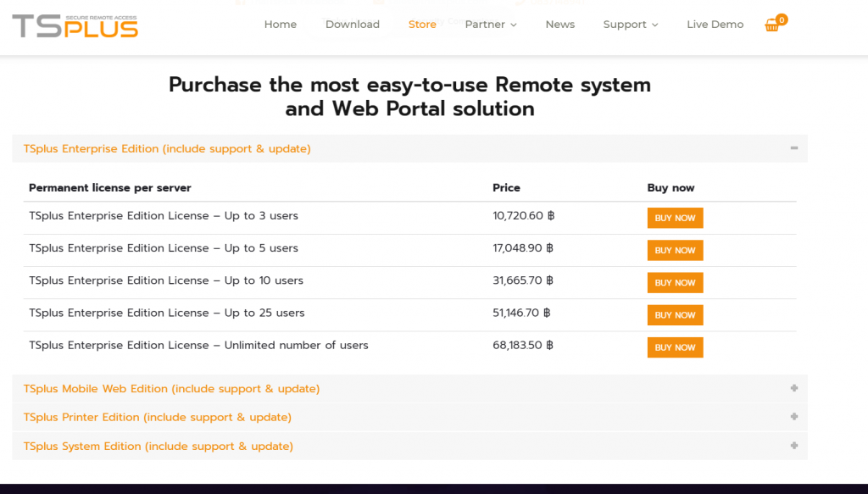Buy the Up to 5 users license
The height and width of the screenshot is (494, 868).
click(675, 250)
